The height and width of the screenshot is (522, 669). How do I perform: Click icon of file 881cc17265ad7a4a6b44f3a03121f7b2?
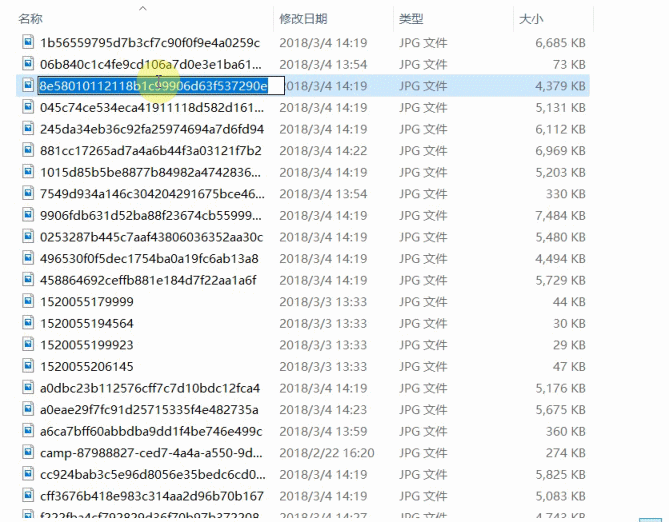pos(28,150)
